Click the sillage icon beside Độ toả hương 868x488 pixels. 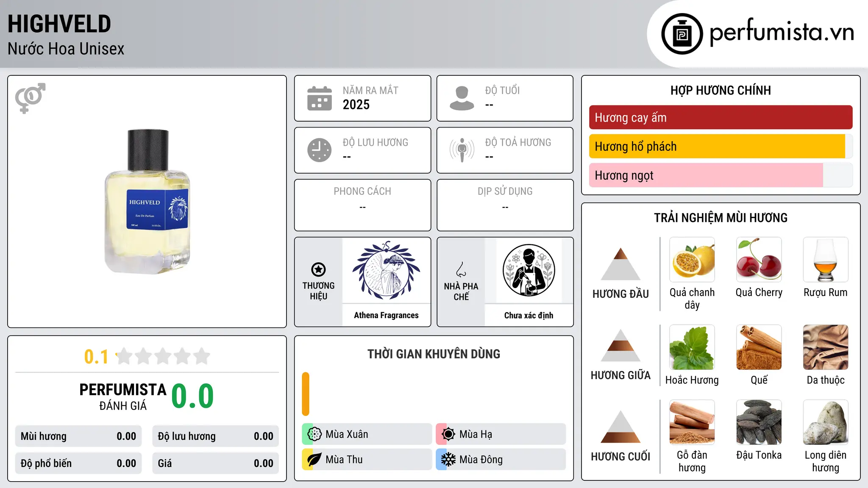coord(462,150)
